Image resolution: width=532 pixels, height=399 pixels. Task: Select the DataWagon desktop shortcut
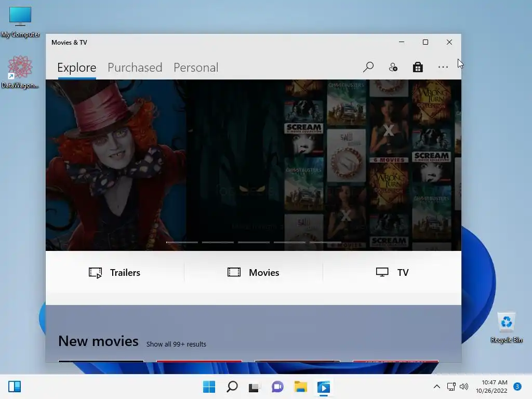click(20, 72)
